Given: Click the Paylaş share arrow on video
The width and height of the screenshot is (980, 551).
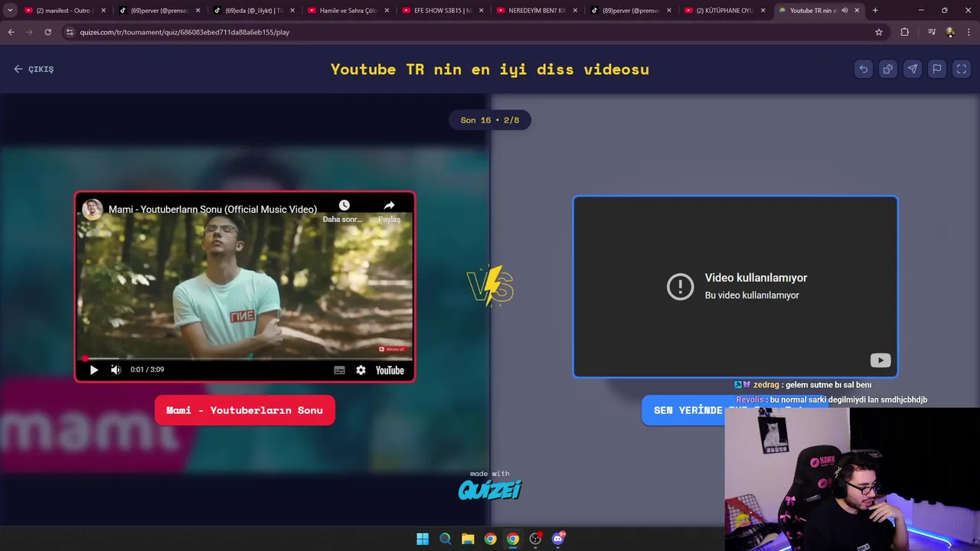Looking at the screenshot, I should tap(389, 205).
